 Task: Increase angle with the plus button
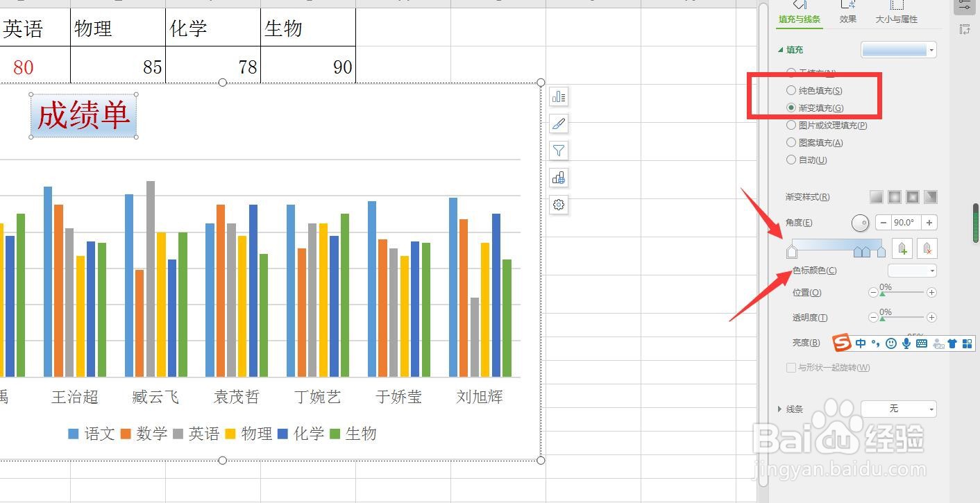(929, 223)
